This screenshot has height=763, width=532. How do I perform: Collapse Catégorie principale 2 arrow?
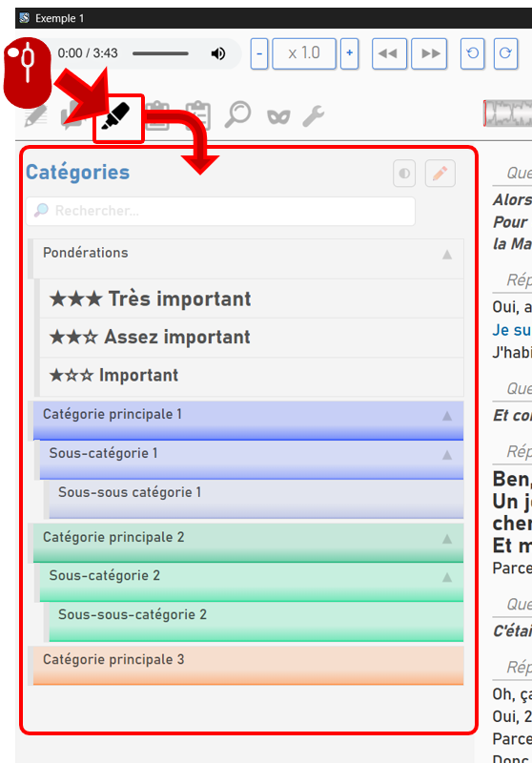(447, 539)
